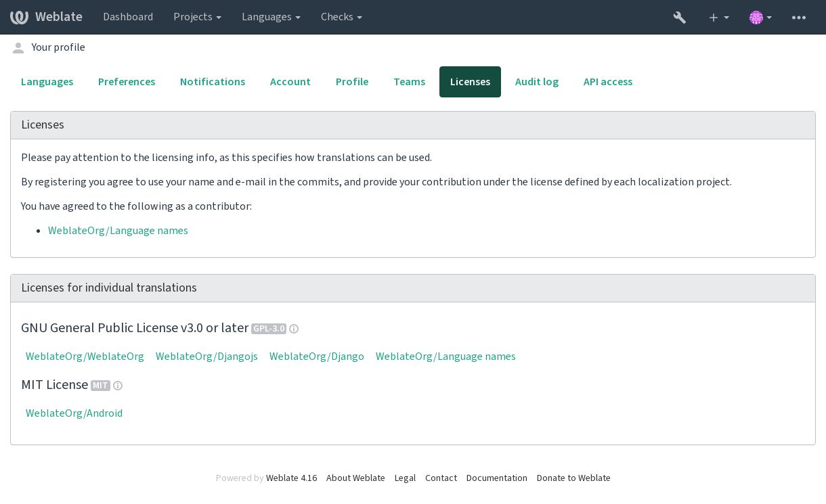The height and width of the screenshot is (504, 826).
Task: Click the Weblate logo icon
Action: [20, 17]
